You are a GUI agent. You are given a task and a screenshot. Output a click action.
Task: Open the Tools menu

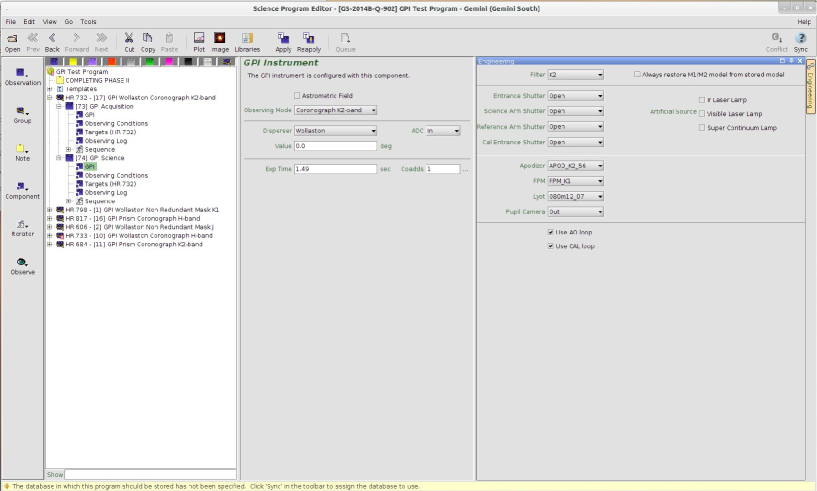tap(88, 21)
